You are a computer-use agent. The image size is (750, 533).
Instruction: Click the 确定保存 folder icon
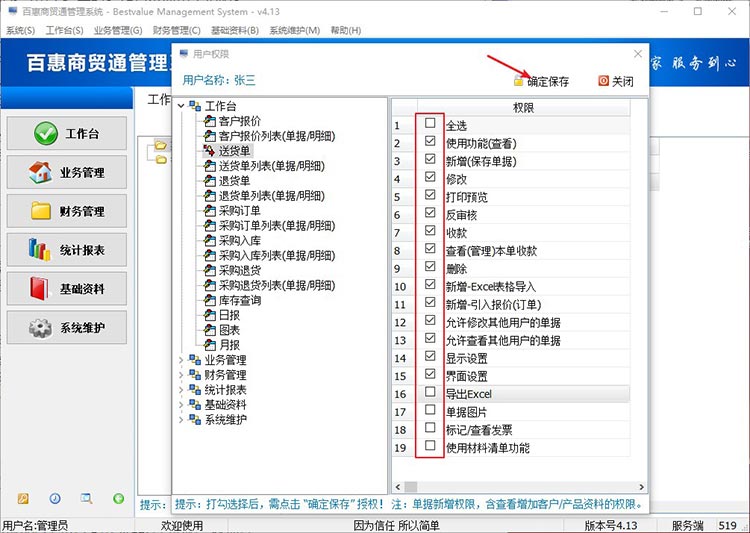point(518,81)
